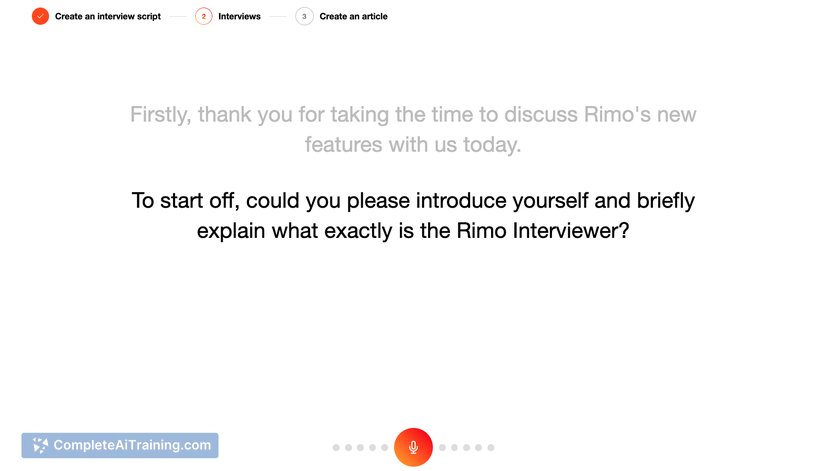Click the red microphone record button
This screenshot has height=471, width=820.
pos(413,447)
